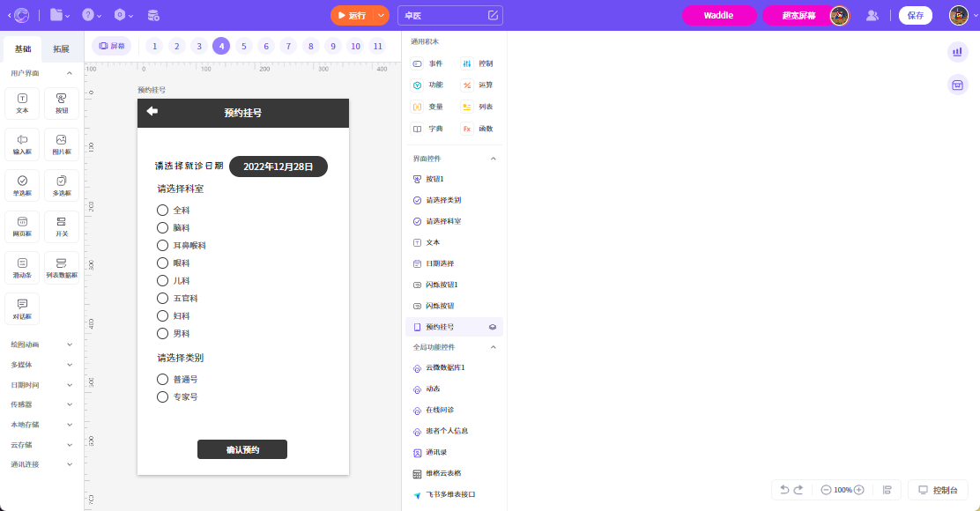Open the help question-mark menu
The height and width of the screenshot is (511, 980).
point(92,15)
